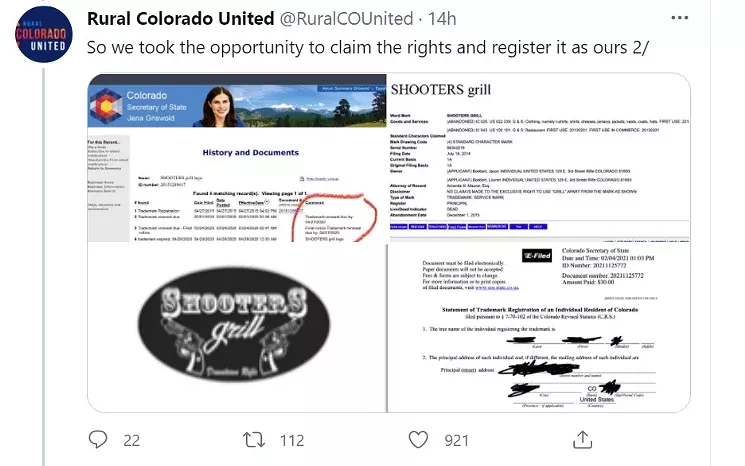Open the Rural Colorado United profile name
Image resolution: width=745 pixels, height=466 pixels.
pyautogui.click(x=181, y=19)
